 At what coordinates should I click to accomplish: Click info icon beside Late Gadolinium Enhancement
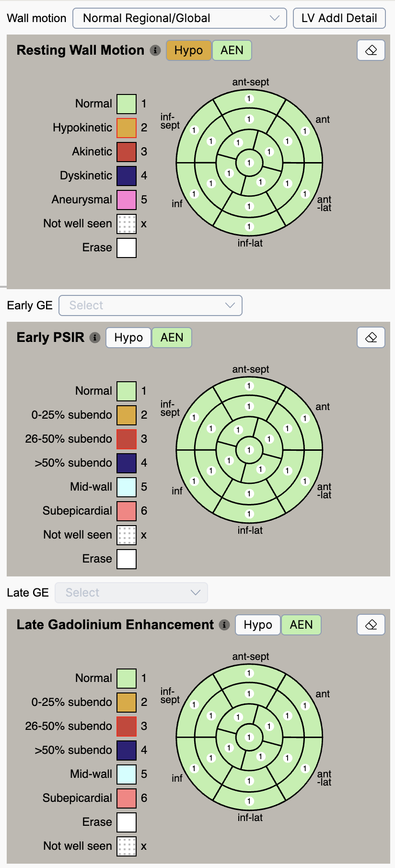click(x=224, y=625)
